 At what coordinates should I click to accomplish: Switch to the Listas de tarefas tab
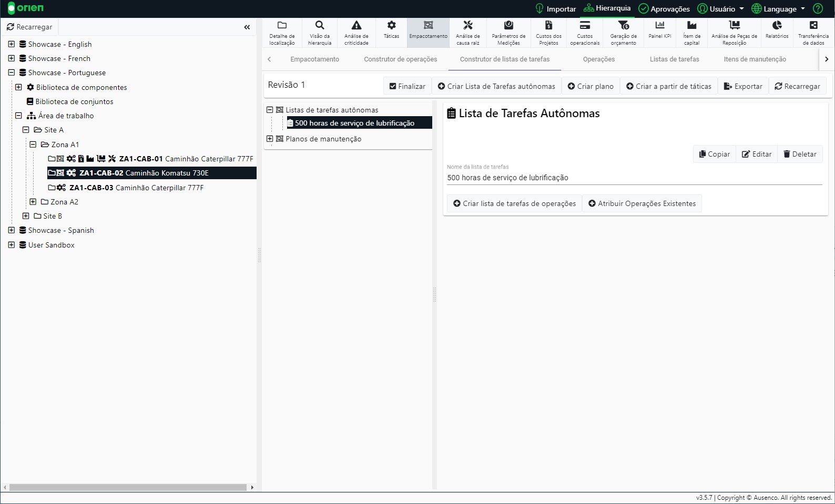click(x=675, y=59)
